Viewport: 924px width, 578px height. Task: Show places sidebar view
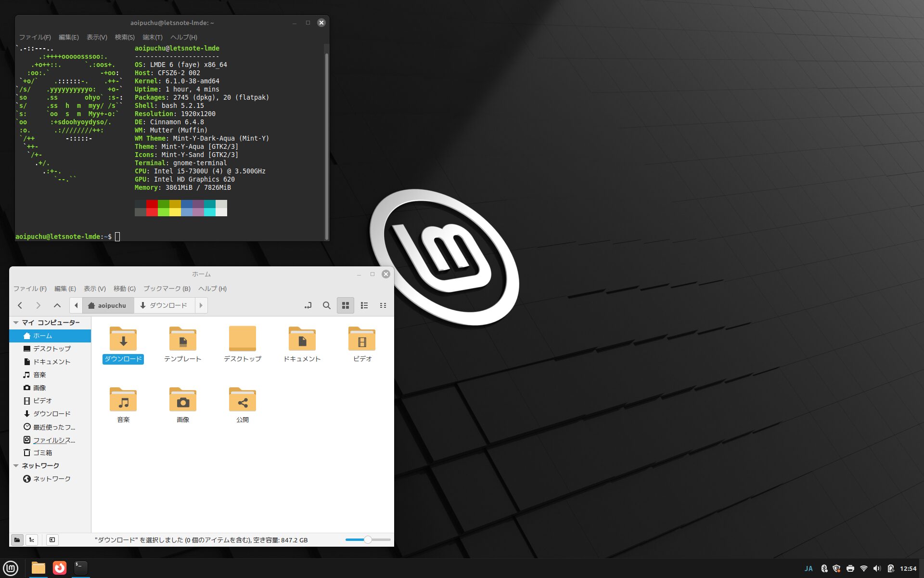click(x=17, y=540)
